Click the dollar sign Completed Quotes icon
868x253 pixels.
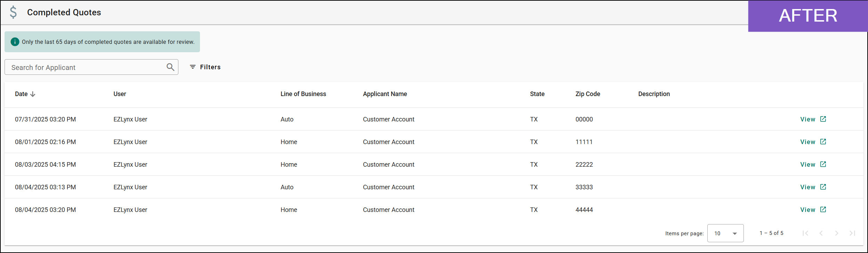click(x=13, y=12)
